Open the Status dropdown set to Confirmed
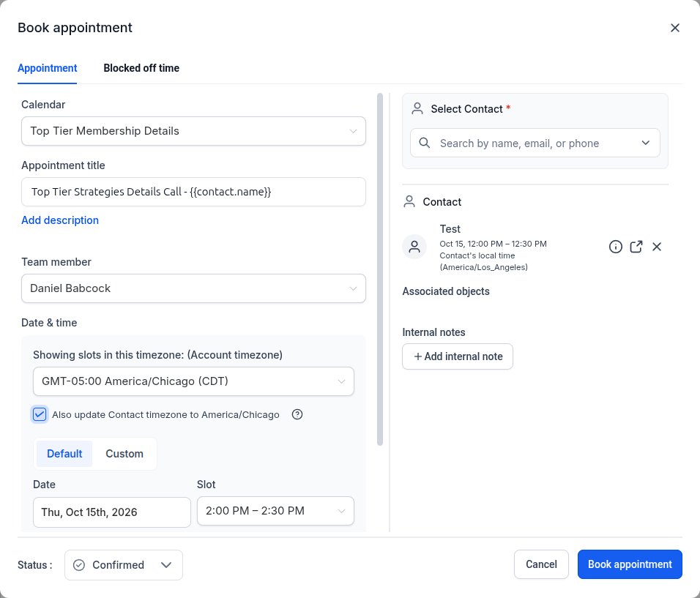Screen dimensions: 700x598 pos(124,565)
